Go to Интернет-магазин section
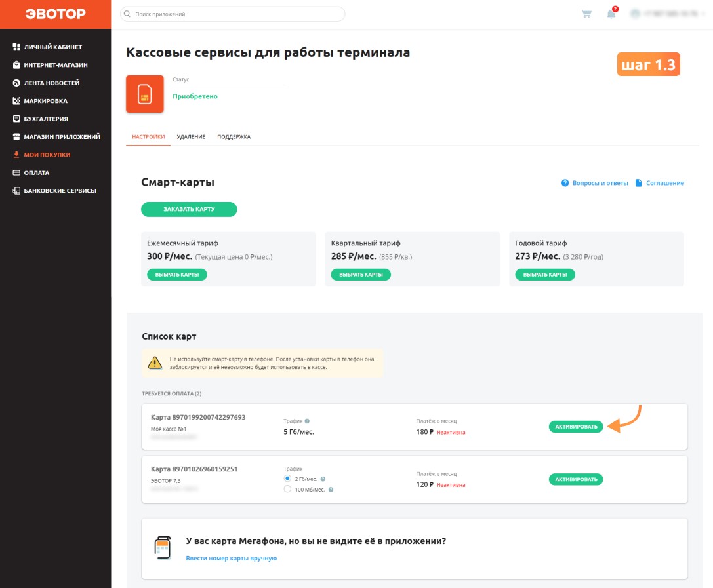 [56, 65]
